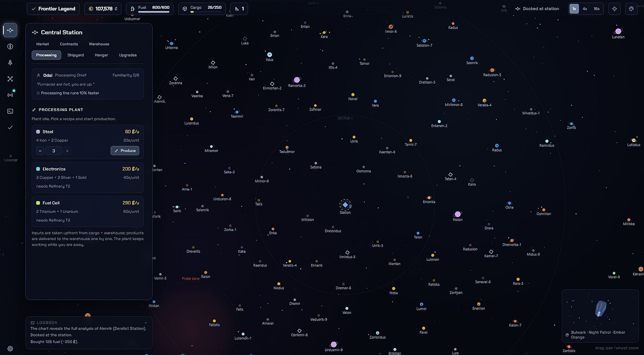Image resolution: width=644 pixels, height=355 pixels.
Task: Click the Pirate zone label on map
Action: pyautogui.click(x=191, y=278)
